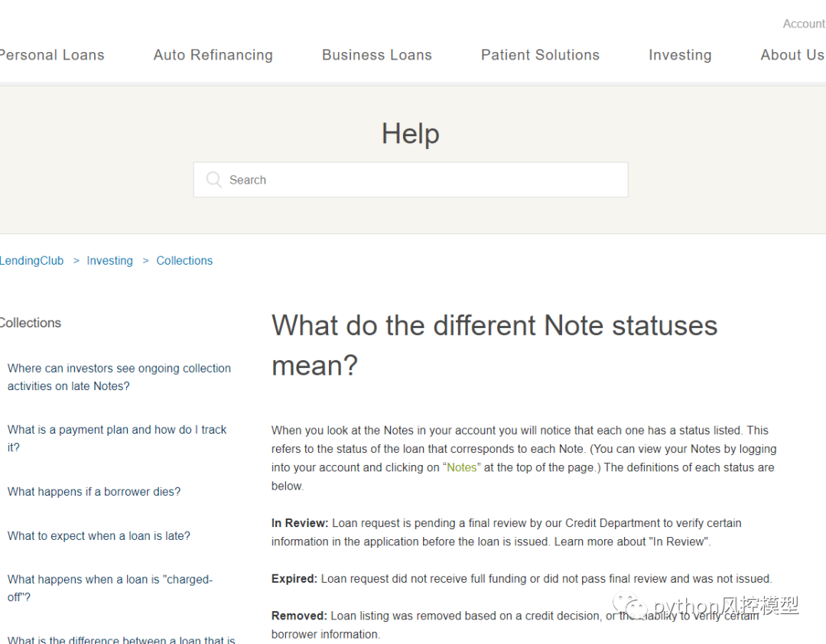Open 'What happens when a loan is charged-off' article

coord(110,587)
